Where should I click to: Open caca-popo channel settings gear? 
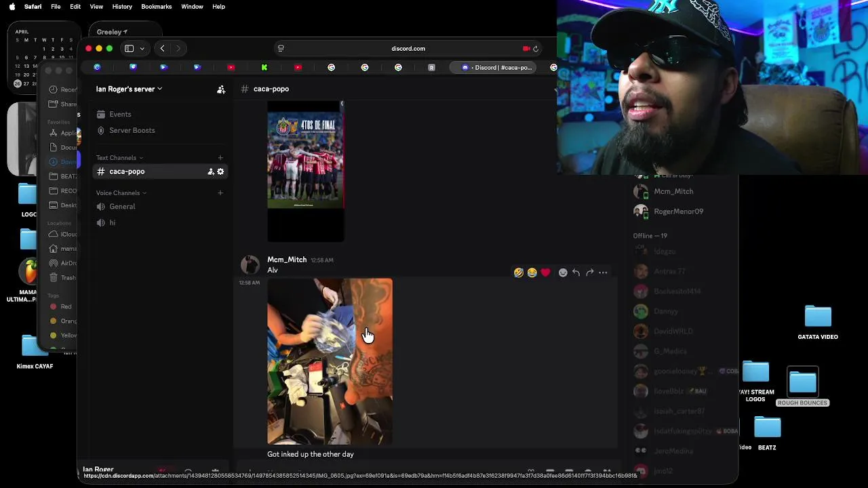[220, 171]
